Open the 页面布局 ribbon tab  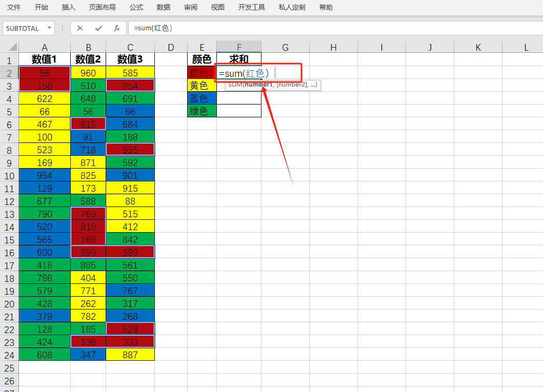click(102, 7)
